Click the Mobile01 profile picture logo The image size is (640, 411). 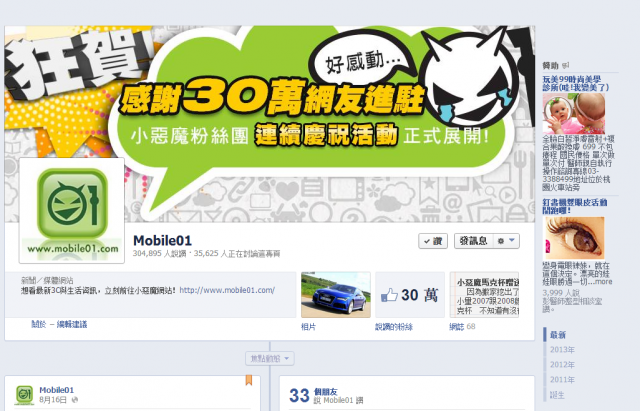tap(72, 211)
